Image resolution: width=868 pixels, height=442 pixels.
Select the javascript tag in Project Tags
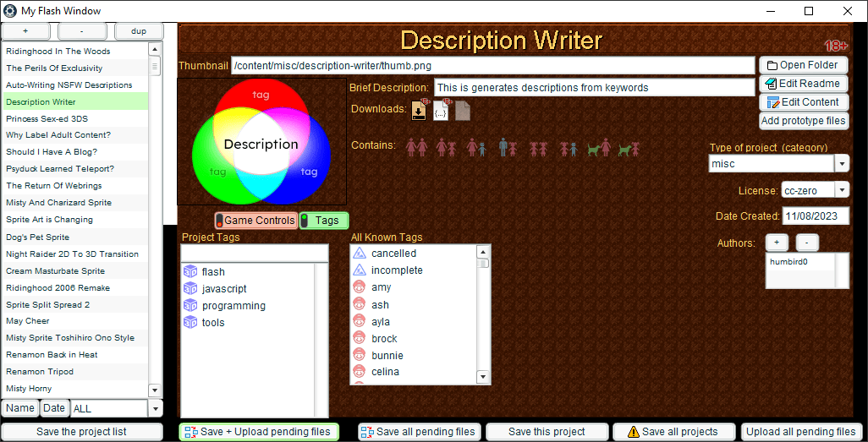[x=248, y=289]
